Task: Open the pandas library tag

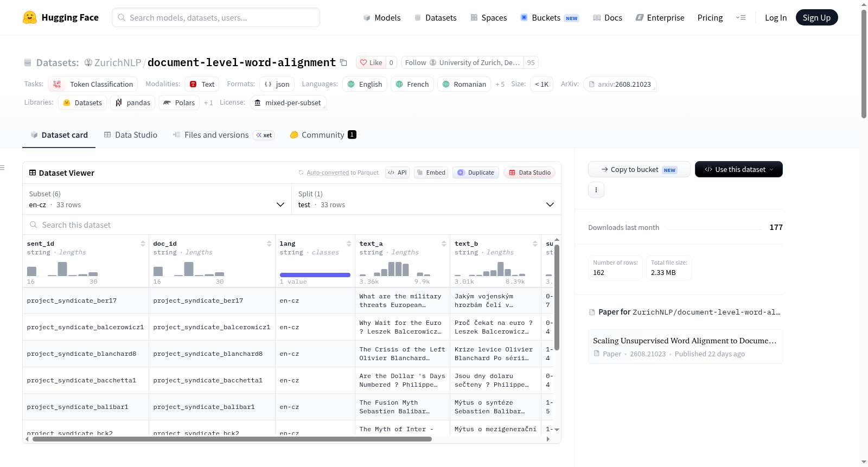Action: coord(133,103)
